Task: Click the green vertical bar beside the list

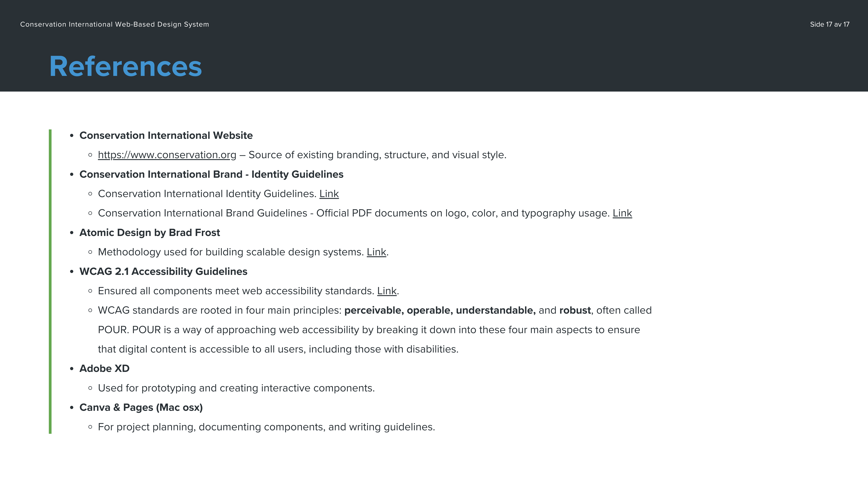Action: click(50, 281)
